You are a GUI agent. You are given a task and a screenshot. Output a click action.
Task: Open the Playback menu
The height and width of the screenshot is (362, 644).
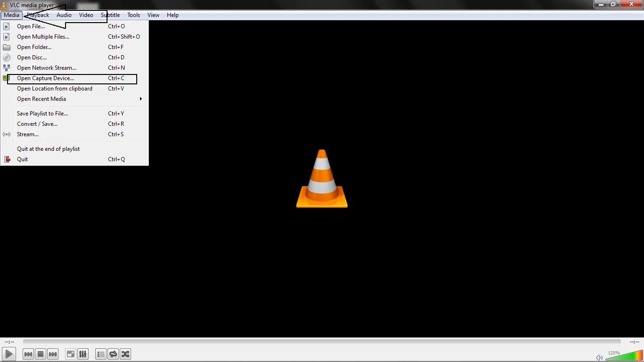click(38, 15)
